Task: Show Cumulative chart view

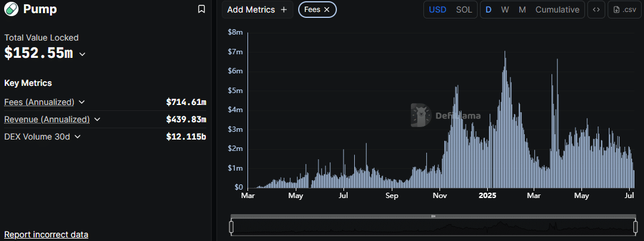Action: pyautogui.click(x=558, y=10)
